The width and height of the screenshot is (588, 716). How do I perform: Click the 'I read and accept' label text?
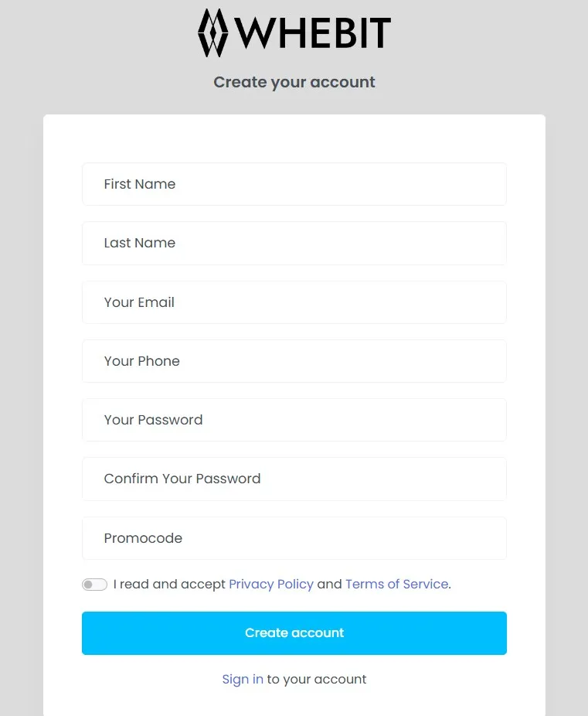coord(169,584)
